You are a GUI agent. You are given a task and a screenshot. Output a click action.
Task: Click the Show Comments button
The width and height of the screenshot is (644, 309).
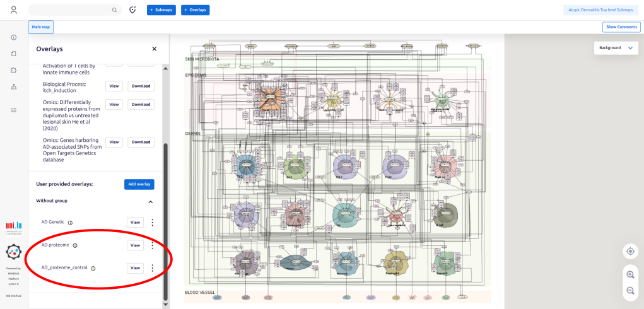point(621,27)
